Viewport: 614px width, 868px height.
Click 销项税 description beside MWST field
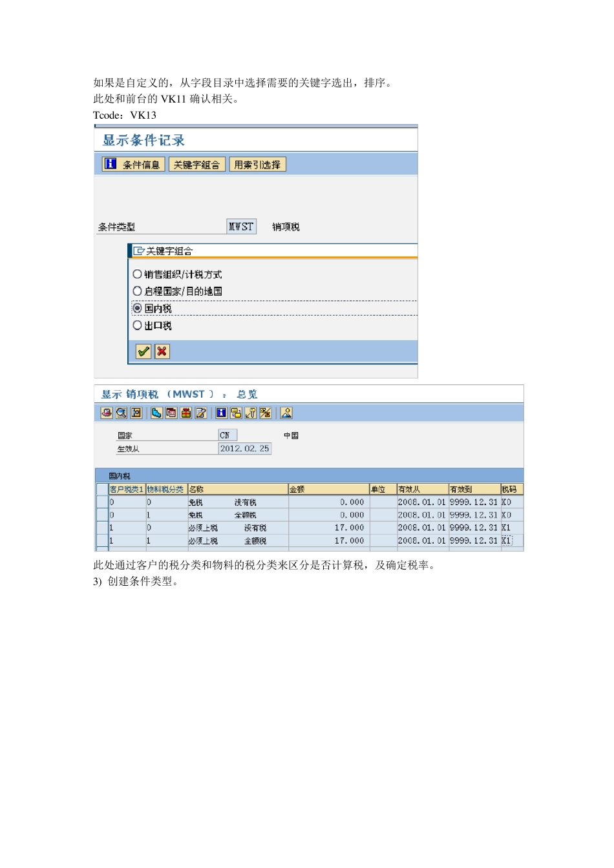pyautogui.click(x=286, y=227)
